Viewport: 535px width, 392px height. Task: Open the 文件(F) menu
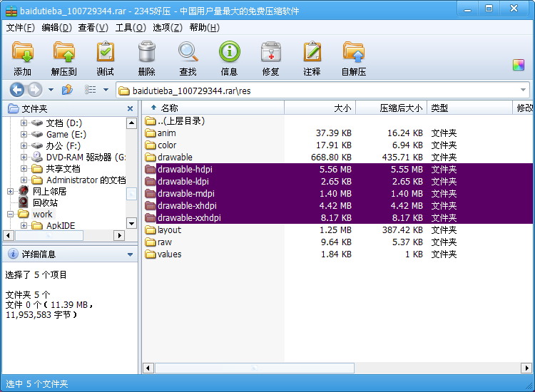tap(20, 28)
